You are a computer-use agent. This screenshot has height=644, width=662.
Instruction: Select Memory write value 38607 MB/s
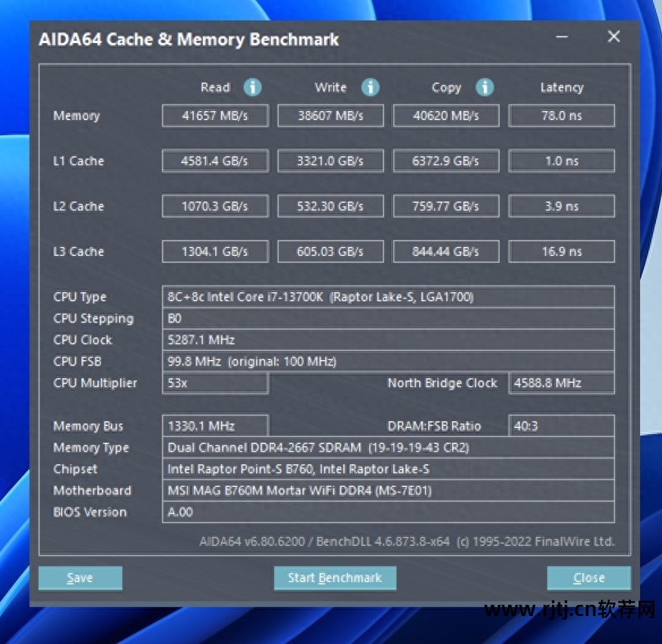(331, 116)
